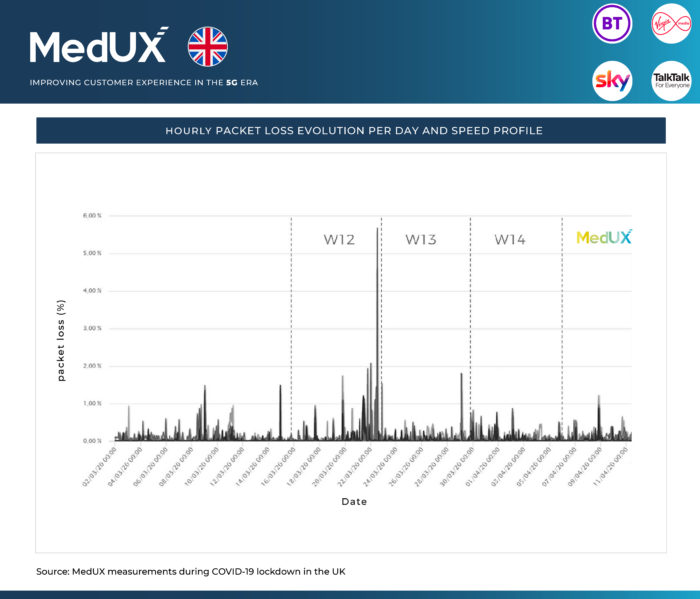This screenshot has width=700, height=599.
Task: Click the W14 week label
Action: (x=510, y=240)
